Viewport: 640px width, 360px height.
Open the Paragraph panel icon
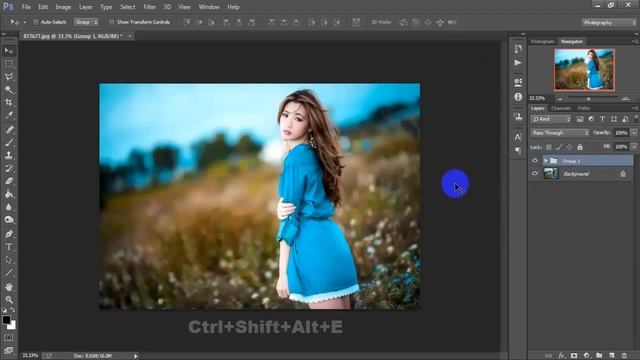point(518,151)
